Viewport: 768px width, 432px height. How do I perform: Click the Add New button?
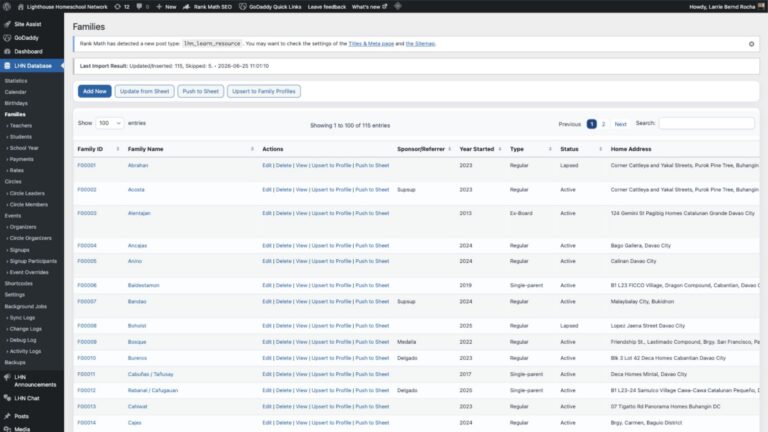(x=95, y=91)
